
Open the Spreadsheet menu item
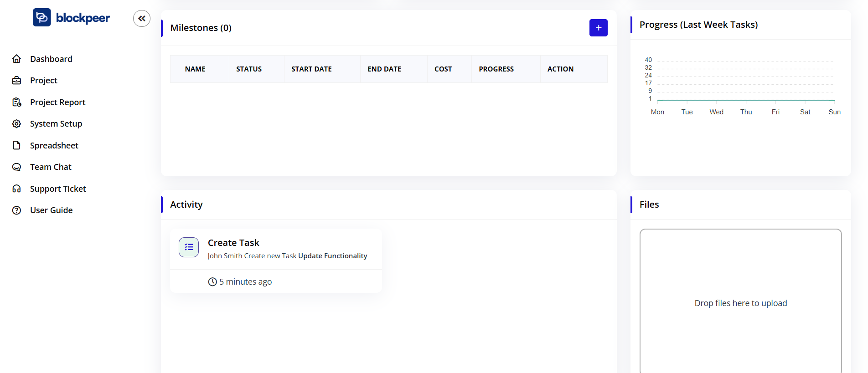pos(54,145)
